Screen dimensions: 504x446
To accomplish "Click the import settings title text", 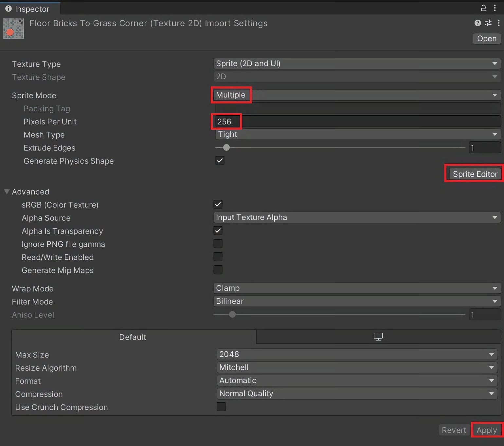I will [148, 23].
